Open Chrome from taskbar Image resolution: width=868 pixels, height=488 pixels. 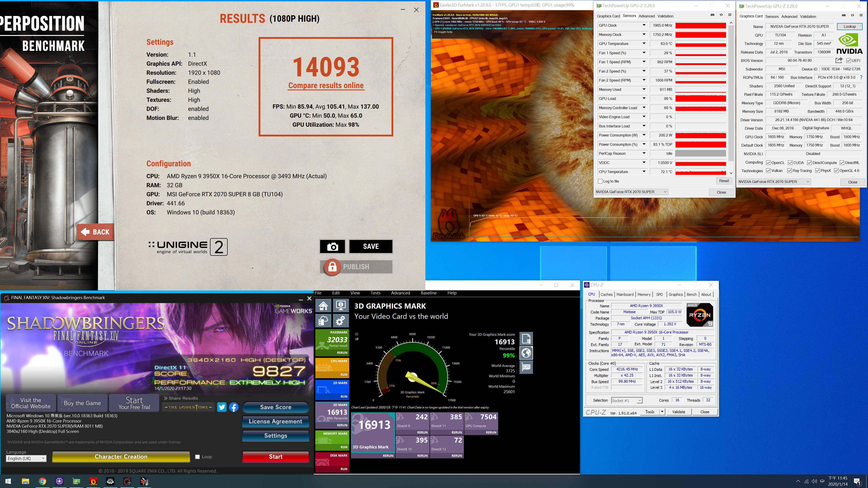[42, 481]
